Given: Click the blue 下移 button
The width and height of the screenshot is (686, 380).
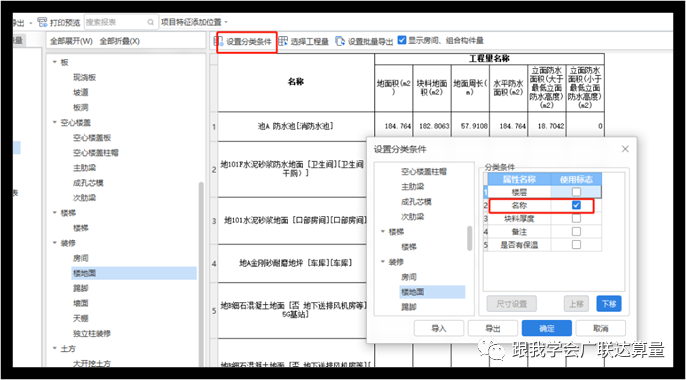Looking at the screenshot, I should (x=609, y=304).
